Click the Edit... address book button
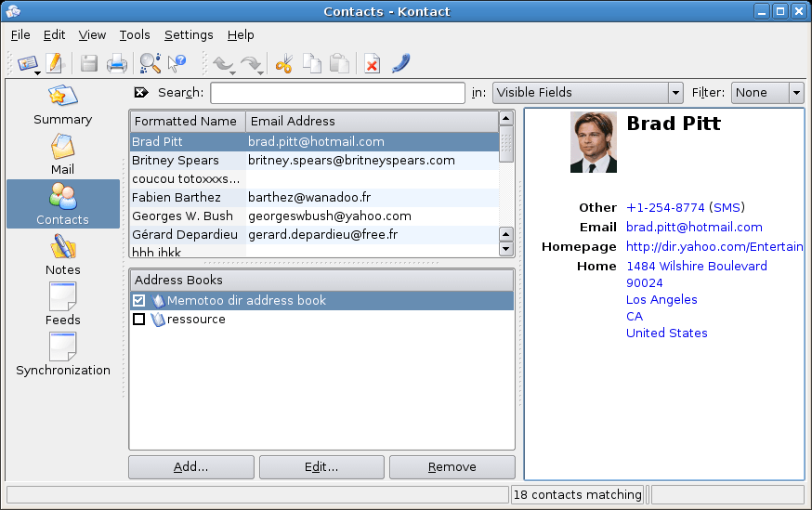This screenshot has height=510, width=812. [321, 467]
